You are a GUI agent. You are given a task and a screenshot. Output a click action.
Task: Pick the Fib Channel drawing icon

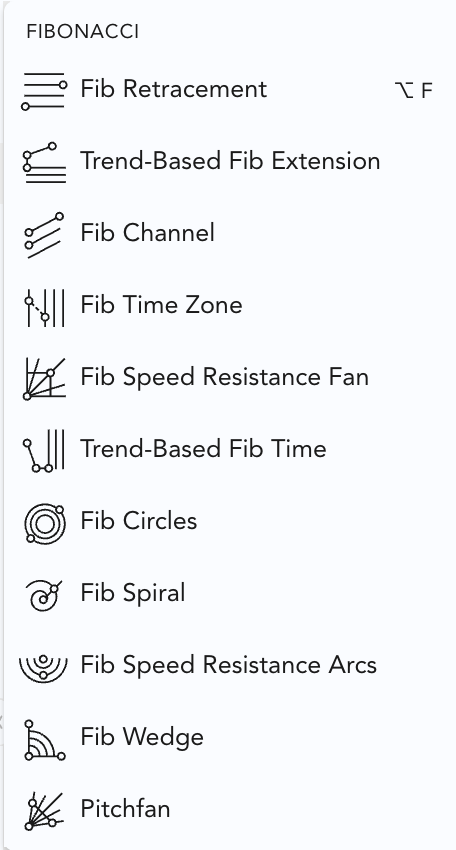click(44, 235)
